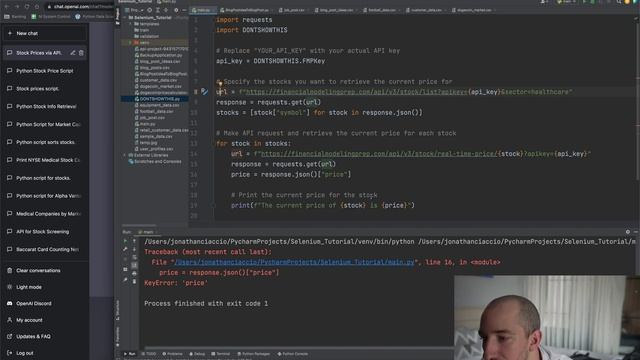Reload the browser page
640x360 pixels.
[x=27, y=7]
